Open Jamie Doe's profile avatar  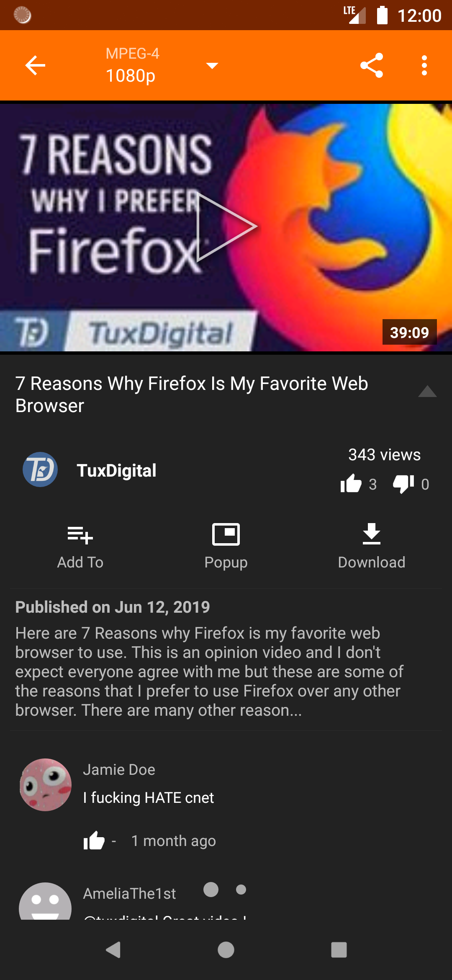[x=46, y=785]
